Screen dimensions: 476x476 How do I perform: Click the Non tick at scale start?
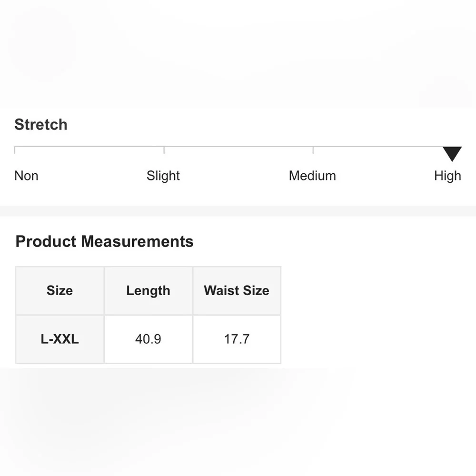pos(15,150)
